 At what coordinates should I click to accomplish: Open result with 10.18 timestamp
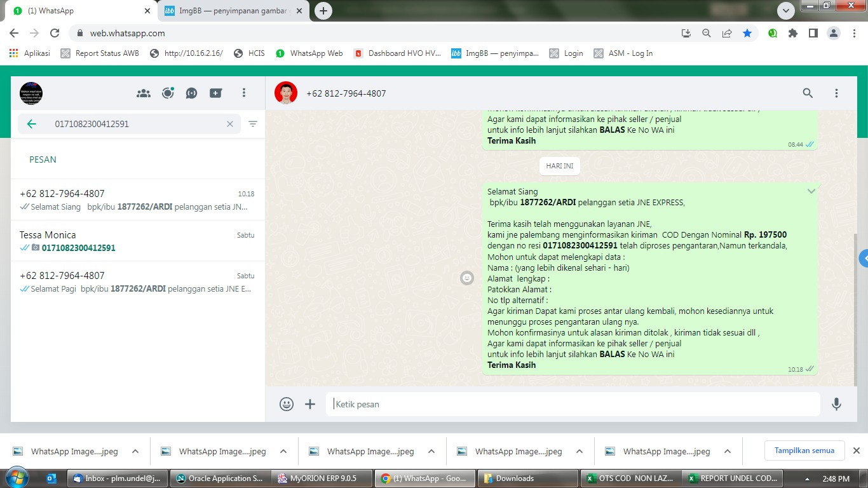[x=138, y=200]
